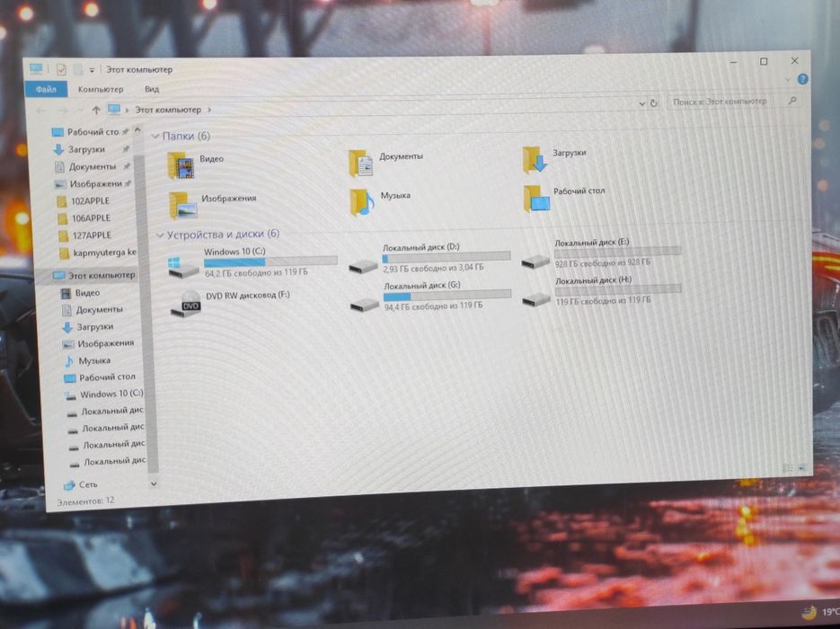Expand the ribbon with the chevron
The height and width of the screenshot is (629, 840).
click(788, 80)
